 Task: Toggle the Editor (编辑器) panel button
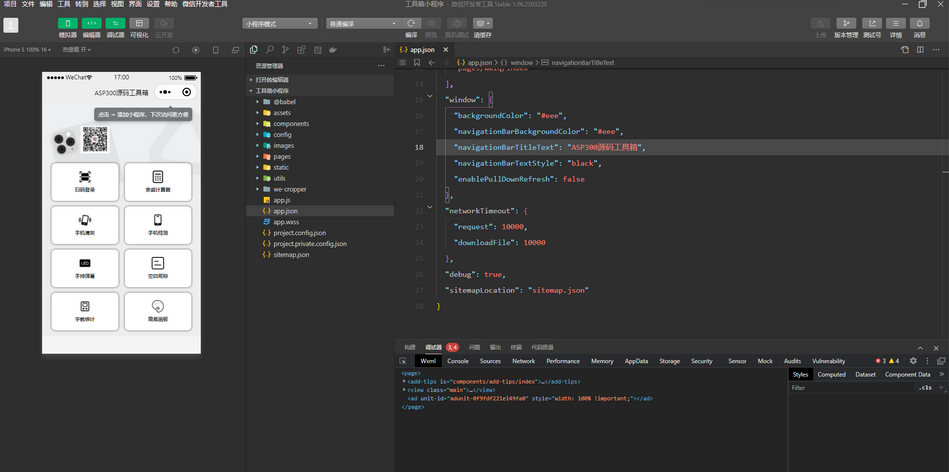coord(91,23)
